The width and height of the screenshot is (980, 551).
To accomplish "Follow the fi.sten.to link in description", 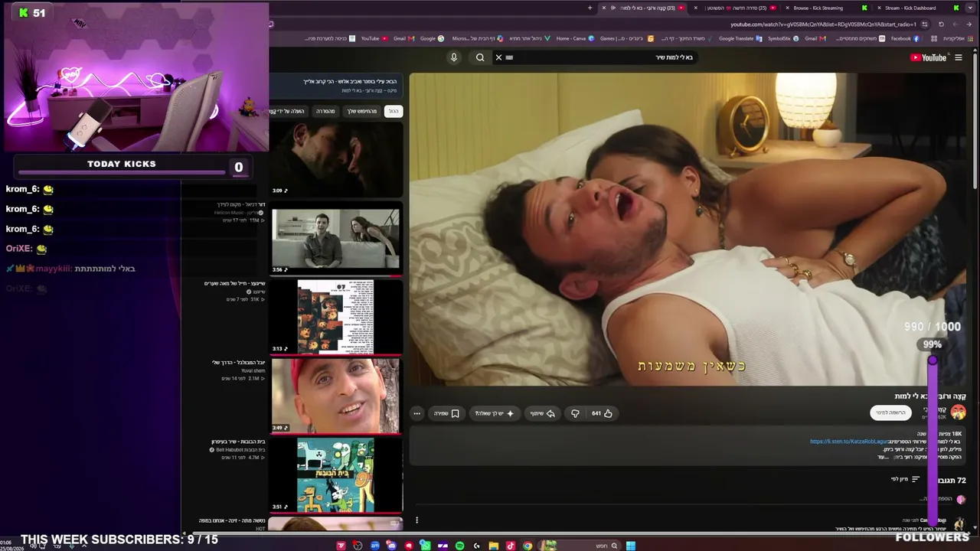I will tap(848, 442).
